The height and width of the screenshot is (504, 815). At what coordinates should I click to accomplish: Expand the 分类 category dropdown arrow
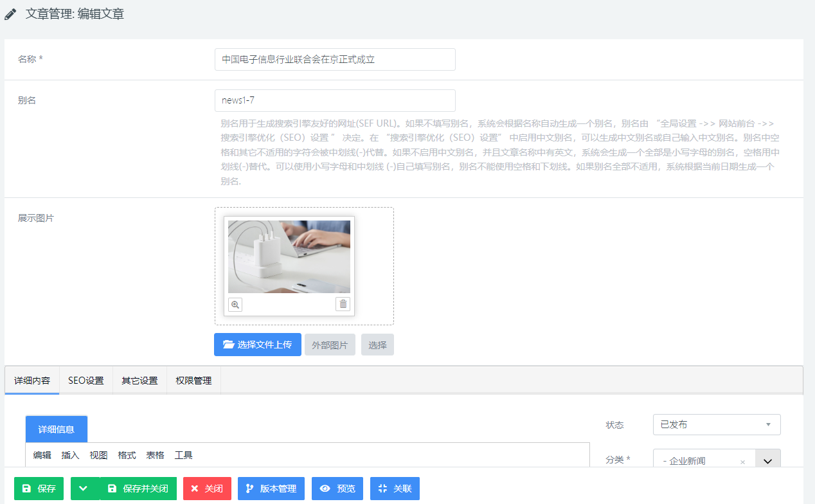[x=767, y=461]
